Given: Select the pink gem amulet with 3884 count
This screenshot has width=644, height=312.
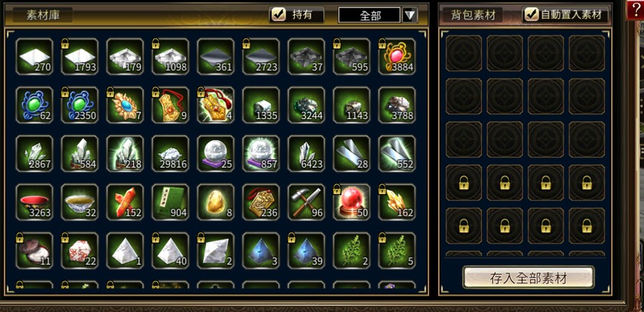Looking at the screenshot, I should point(396,57).
